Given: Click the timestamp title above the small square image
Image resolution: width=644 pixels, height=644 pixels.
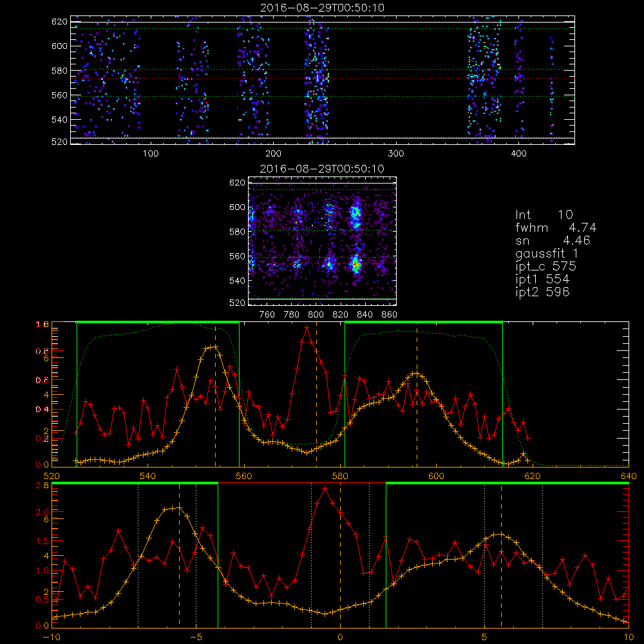Looking at the screenshot, I should [x=323, y=168].
